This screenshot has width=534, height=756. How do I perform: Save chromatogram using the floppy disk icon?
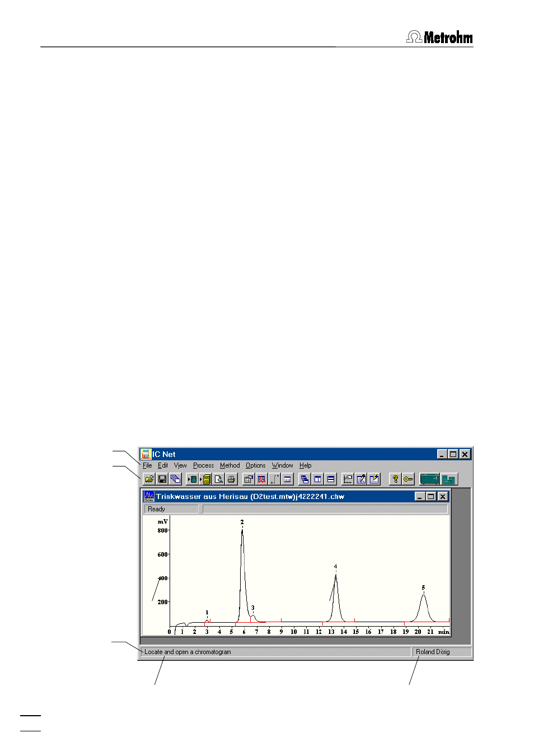[162, 479]
